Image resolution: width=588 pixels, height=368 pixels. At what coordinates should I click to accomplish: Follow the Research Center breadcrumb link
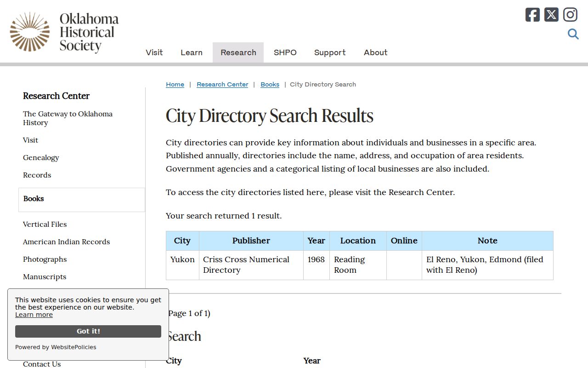coord(222,84)
